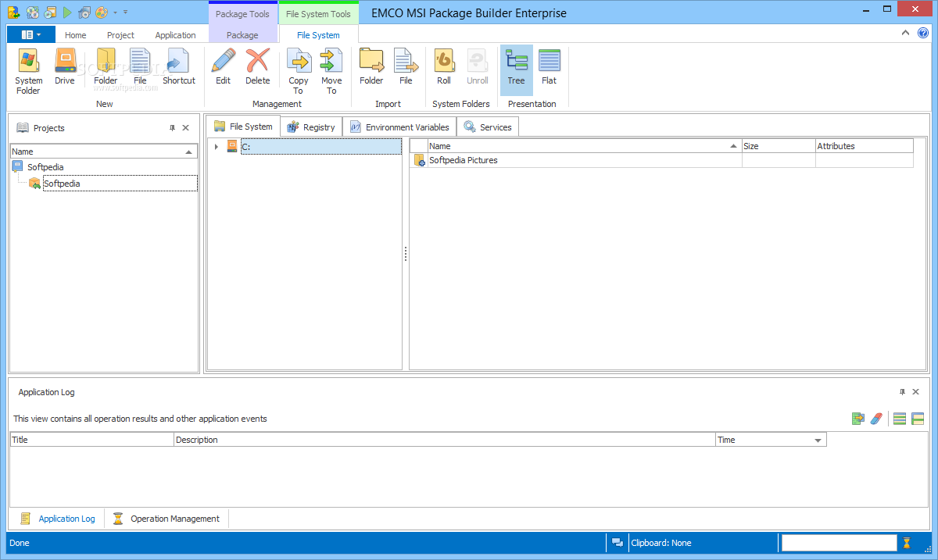938x560 pixels.
Task: Open the Application ribbon tab
Action: (175, 35)
